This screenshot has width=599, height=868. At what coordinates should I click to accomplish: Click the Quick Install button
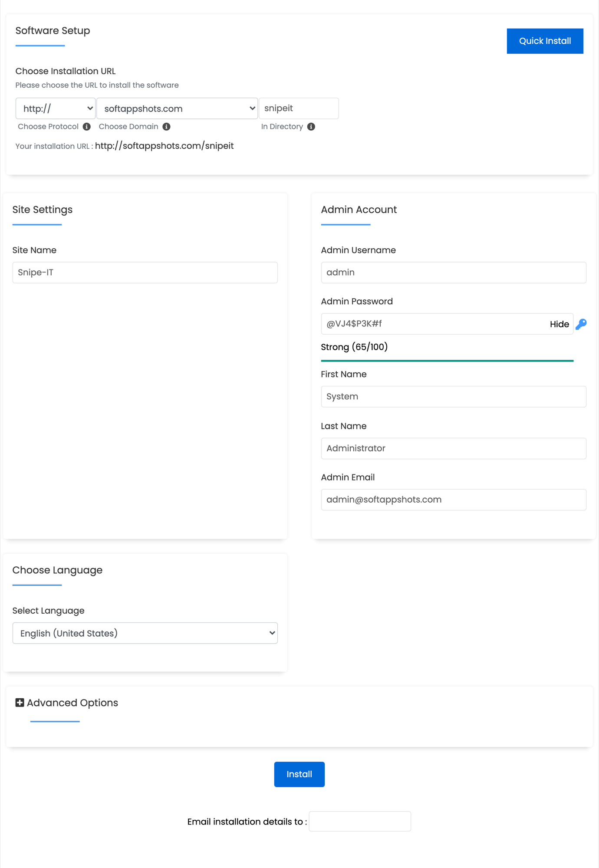(x=545, y=41)
